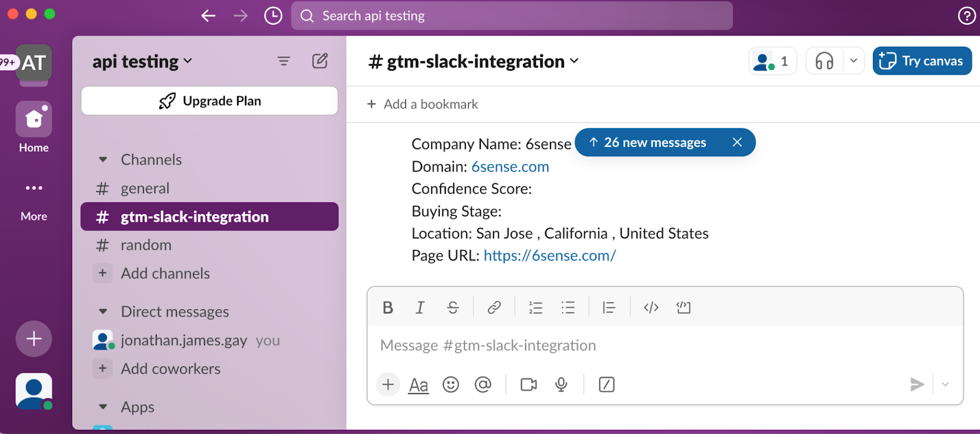980x434 pixels.
Task: Go back in navigation history
Action: pos(208,16)
